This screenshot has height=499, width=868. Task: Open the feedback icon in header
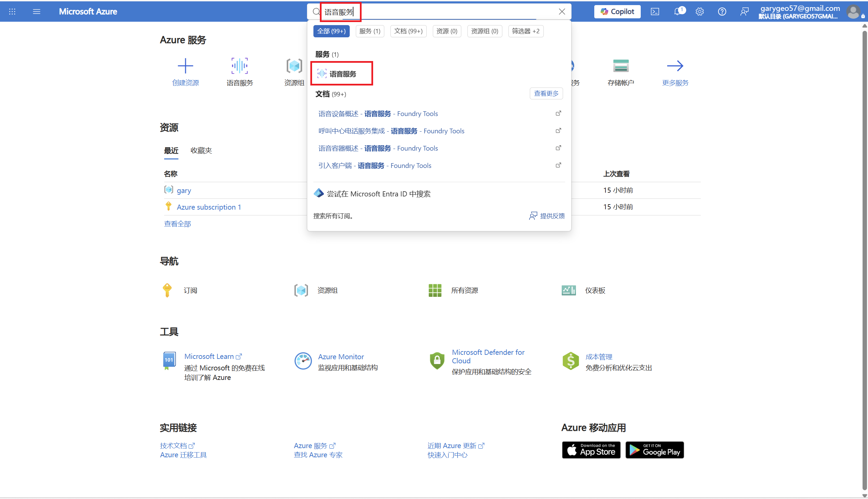[x=744, y=12]
